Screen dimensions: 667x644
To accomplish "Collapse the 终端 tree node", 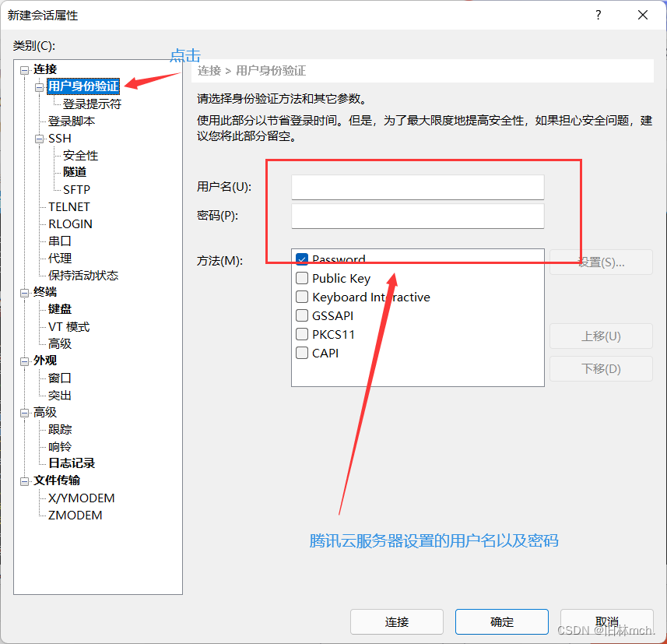I will click(25, 293).
